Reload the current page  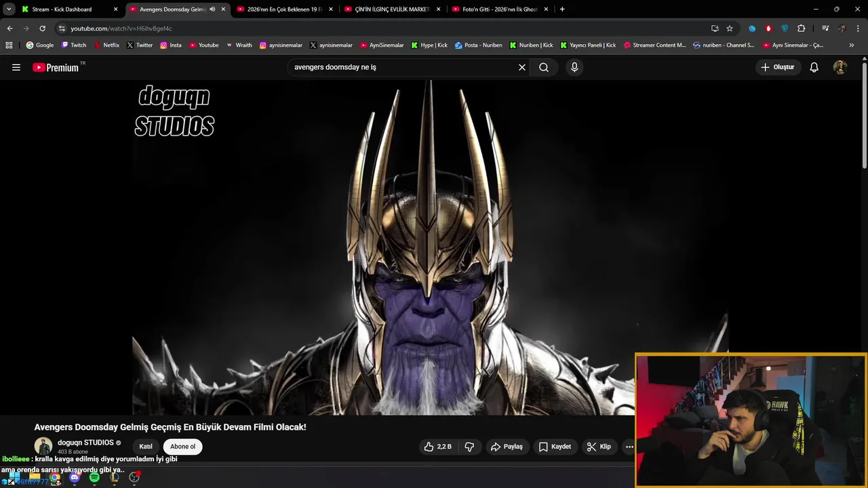point(42,28)
